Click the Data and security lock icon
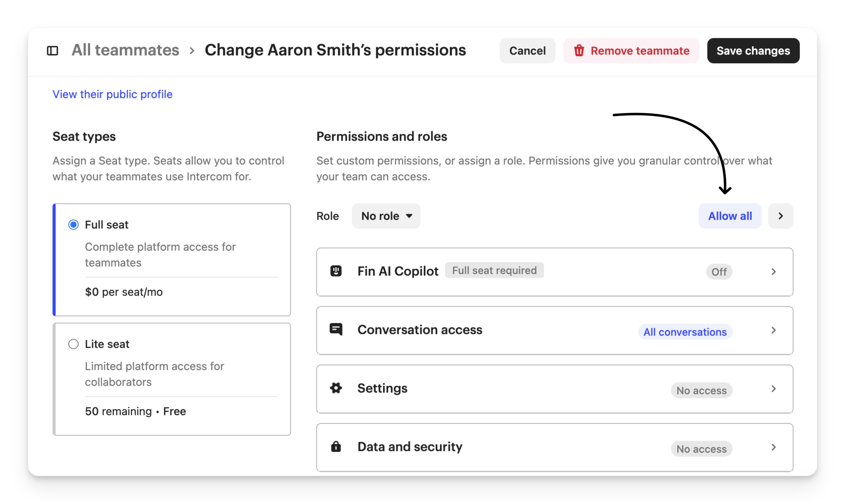Screen dimensions: 845x504 pyautogui.click(x=336, y=447)
